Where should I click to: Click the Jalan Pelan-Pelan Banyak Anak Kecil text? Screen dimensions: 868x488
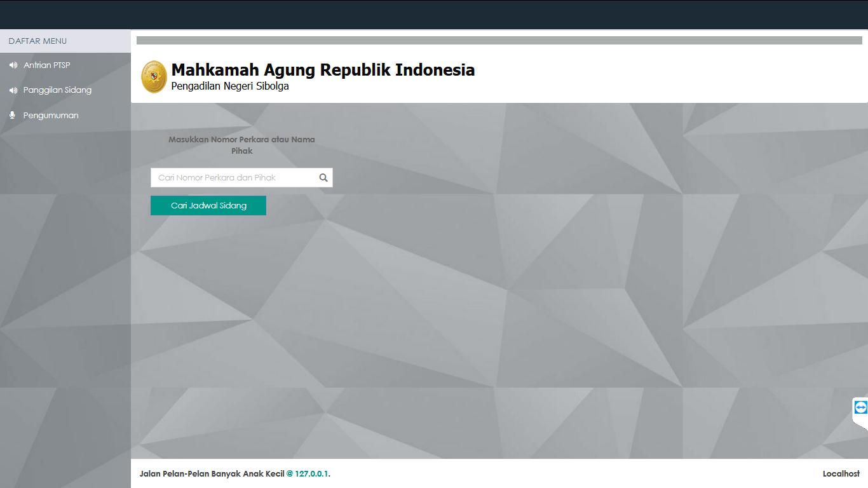(x=212, y=474)
